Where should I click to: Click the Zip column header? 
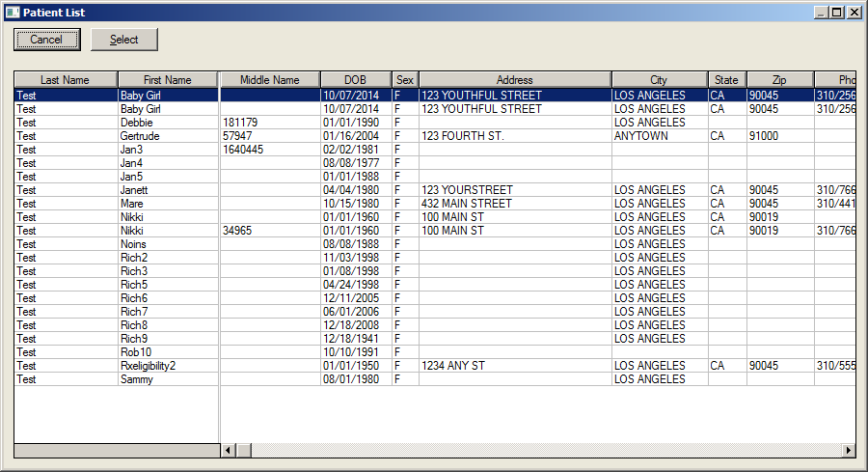780,80
